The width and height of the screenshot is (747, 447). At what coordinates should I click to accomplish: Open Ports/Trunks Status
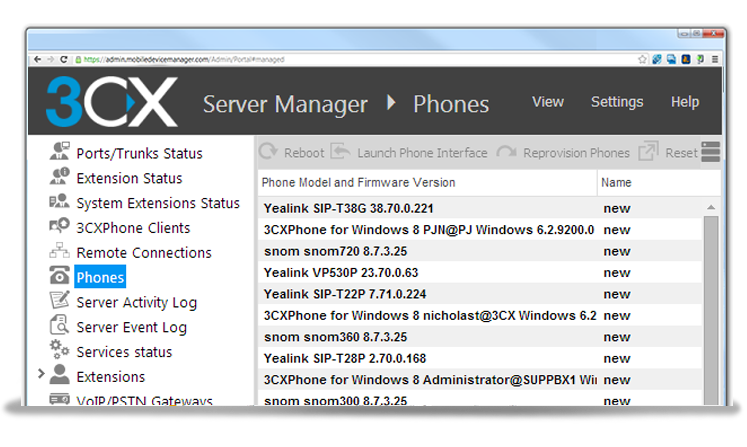click(140, 153)
